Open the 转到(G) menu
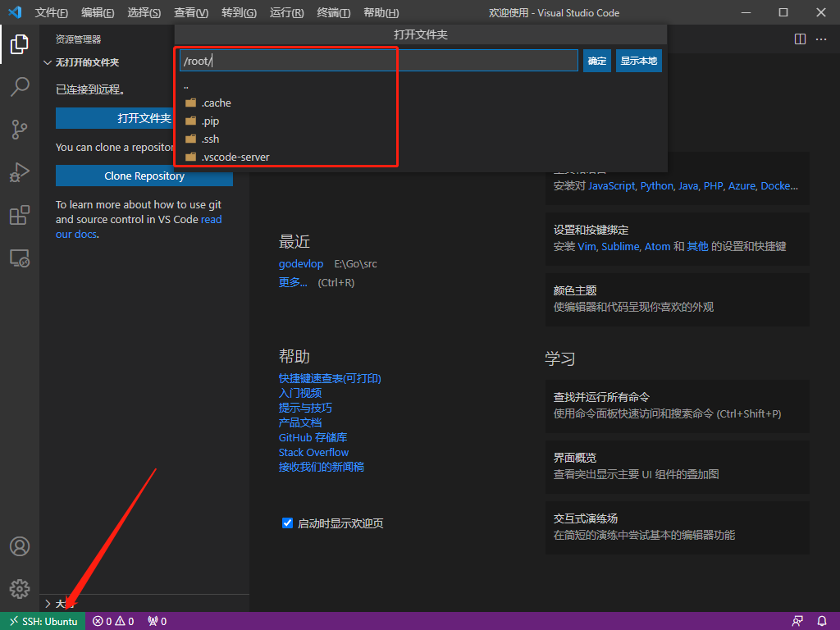840x630 pixels. tap(239, 12)
